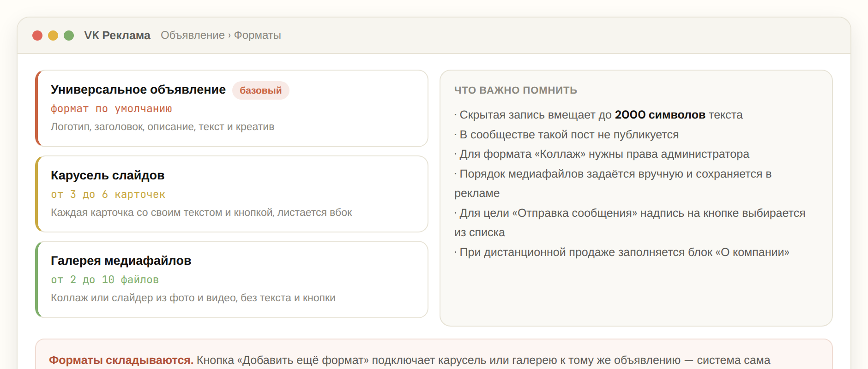Click the green maximize window dot
The image size is (868, 369).
pos(69,36)
